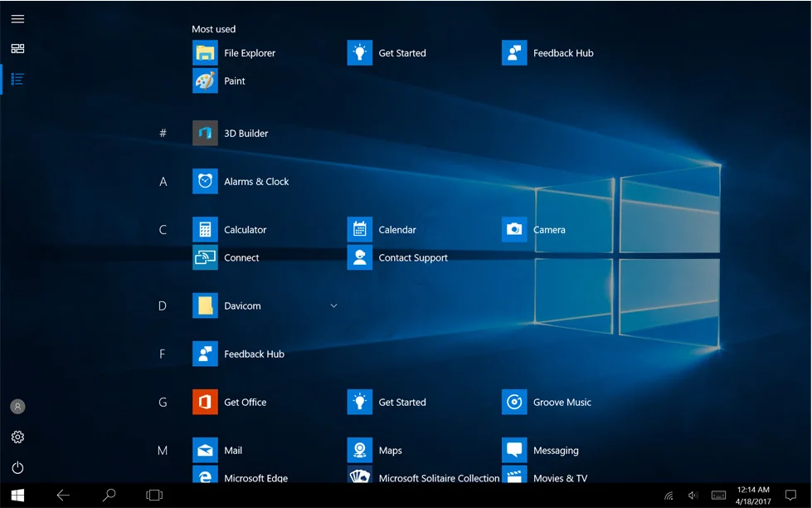The width and height of the screenshot is (812, 508).
Task: Open network status in system tray
Action: click(x=669, y=496)
